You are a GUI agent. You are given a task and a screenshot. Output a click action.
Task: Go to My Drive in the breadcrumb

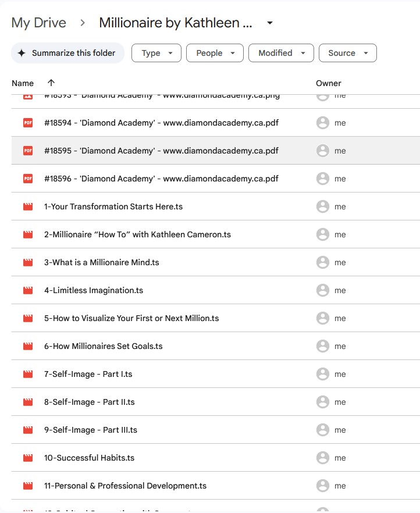[x=39, y=23]
